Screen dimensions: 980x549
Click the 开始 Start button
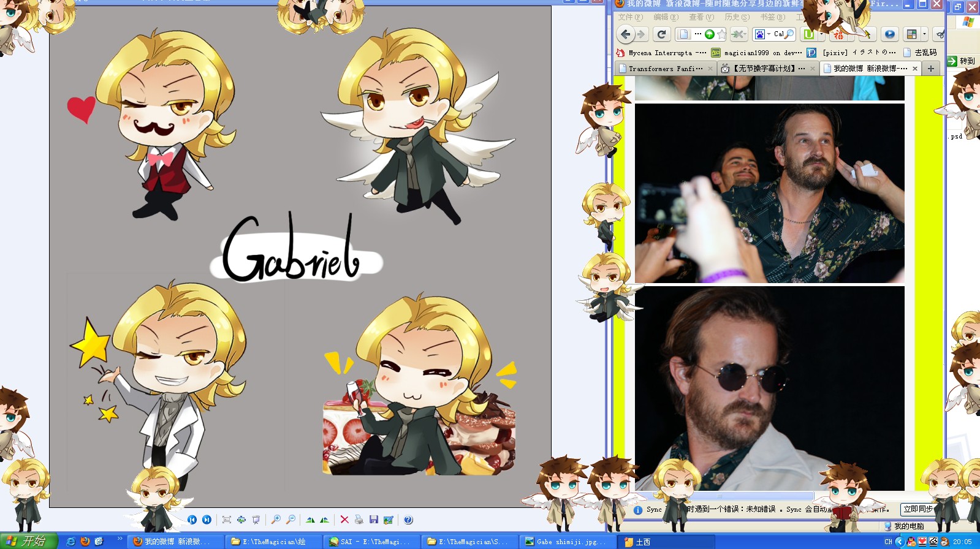[x=28, y=541]
